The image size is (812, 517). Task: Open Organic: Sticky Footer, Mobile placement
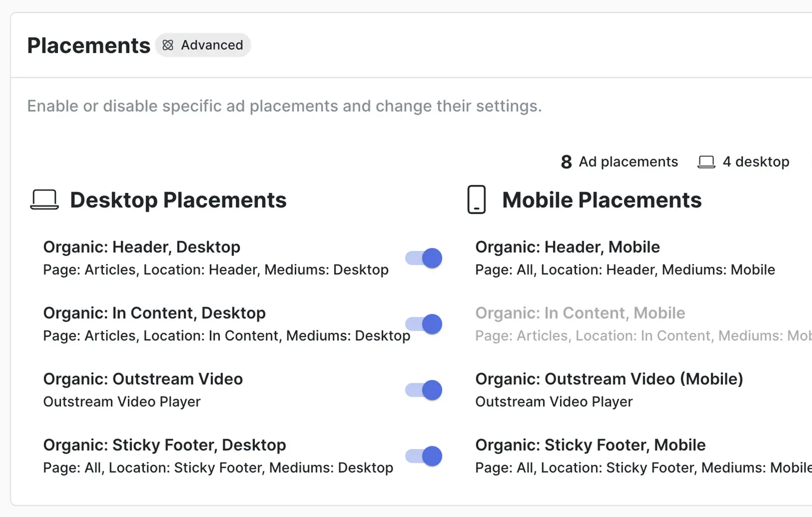point(591,445)
